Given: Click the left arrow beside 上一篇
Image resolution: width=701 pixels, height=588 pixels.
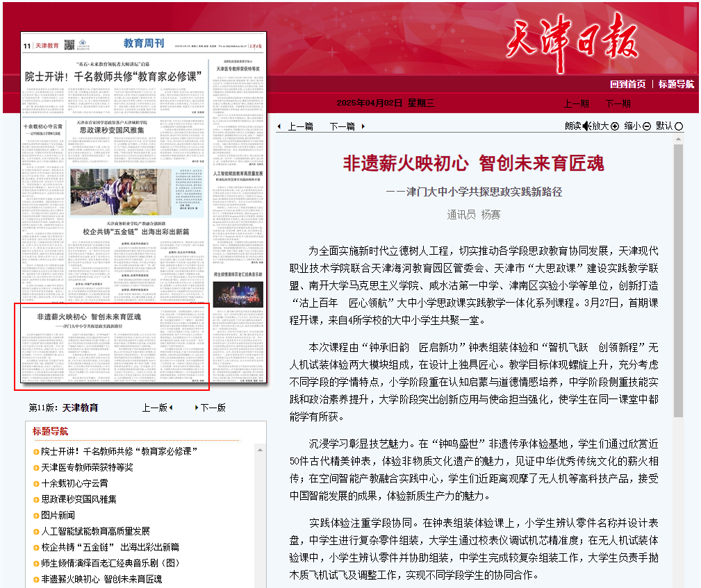Looking at the screenshot, I should pos(279,127).
